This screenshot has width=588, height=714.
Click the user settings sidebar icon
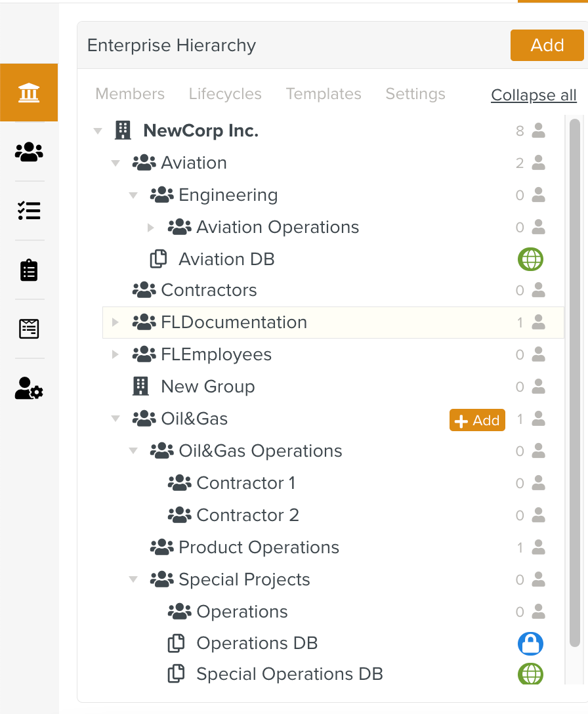pyautogui.click(x=29, y=388)
